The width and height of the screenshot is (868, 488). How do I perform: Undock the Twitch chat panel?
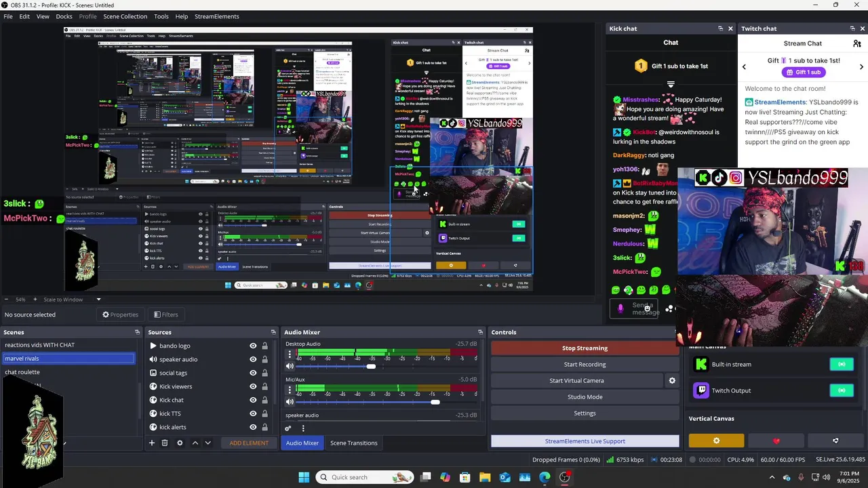852,28
